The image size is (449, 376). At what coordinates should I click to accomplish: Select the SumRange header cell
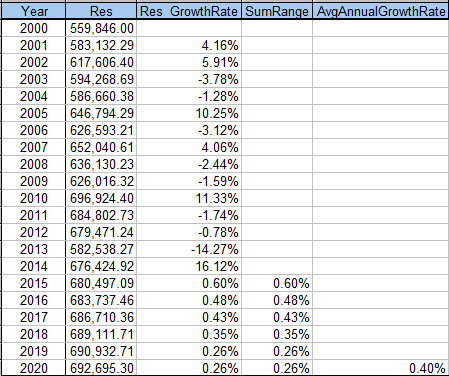[x=277, y=11]
